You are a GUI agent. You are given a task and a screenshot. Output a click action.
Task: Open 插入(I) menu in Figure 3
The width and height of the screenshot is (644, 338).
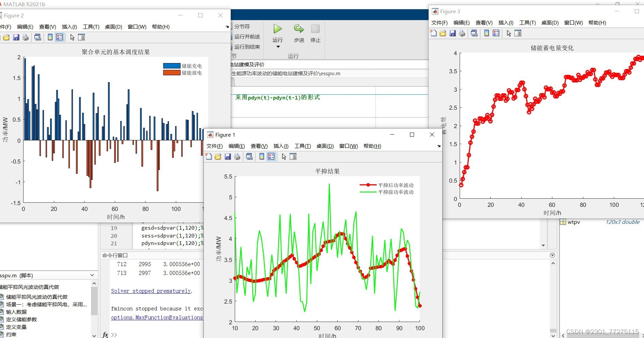tap(506, 23)
